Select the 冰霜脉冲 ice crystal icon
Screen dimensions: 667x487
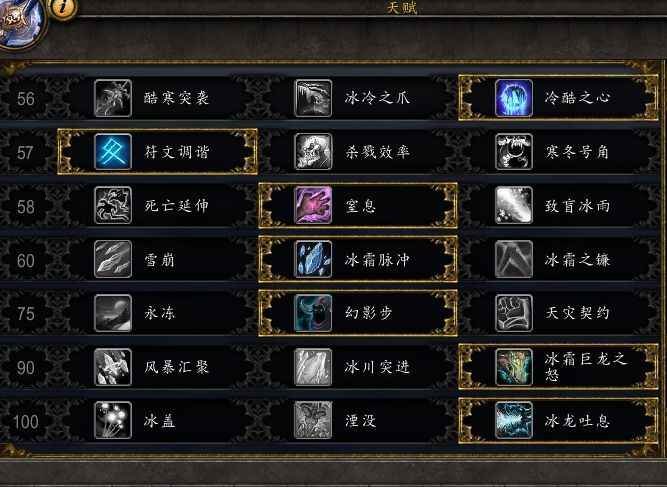[x=313, y=259]
